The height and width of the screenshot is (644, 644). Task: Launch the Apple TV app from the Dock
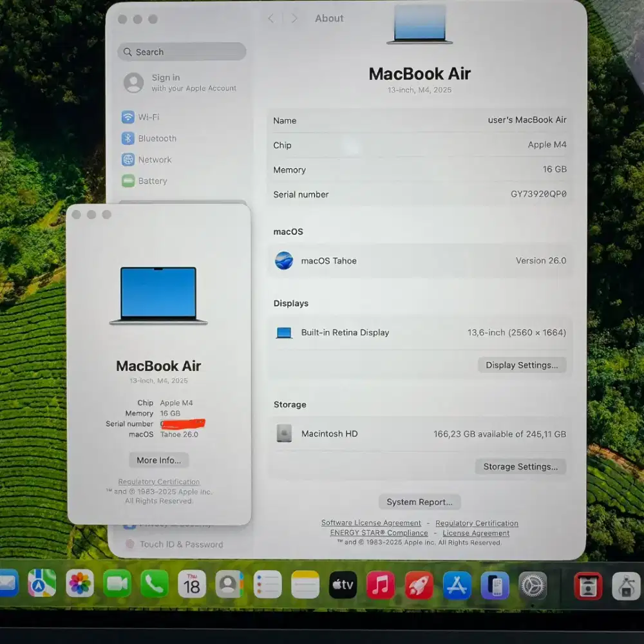pos(343,585)
